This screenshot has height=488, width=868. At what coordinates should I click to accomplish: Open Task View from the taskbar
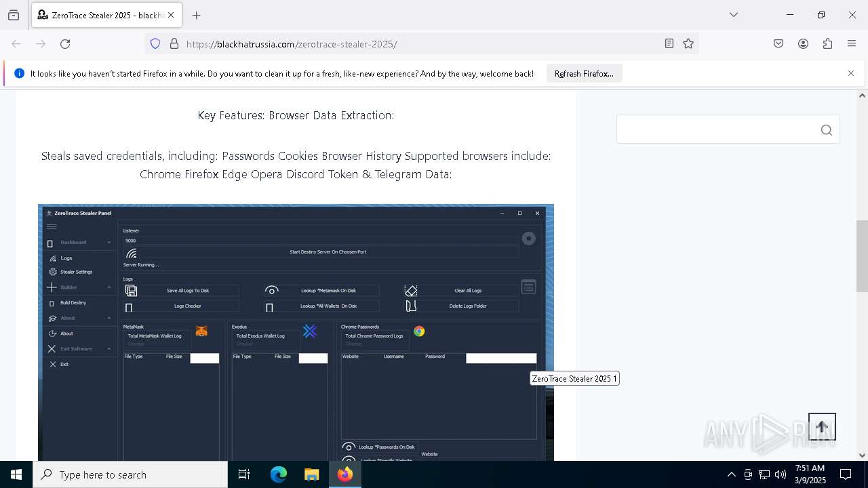click(x=244, y=474)
